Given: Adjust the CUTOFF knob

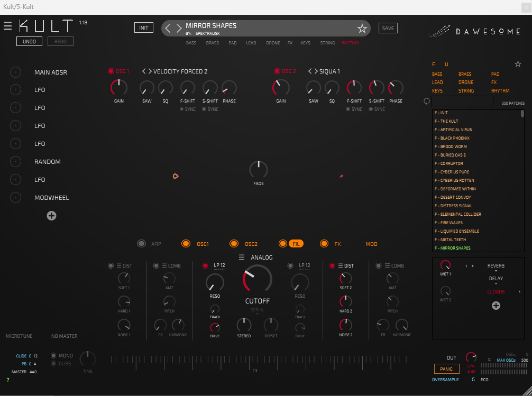Looking at the screenshot, I should (257, 279).
